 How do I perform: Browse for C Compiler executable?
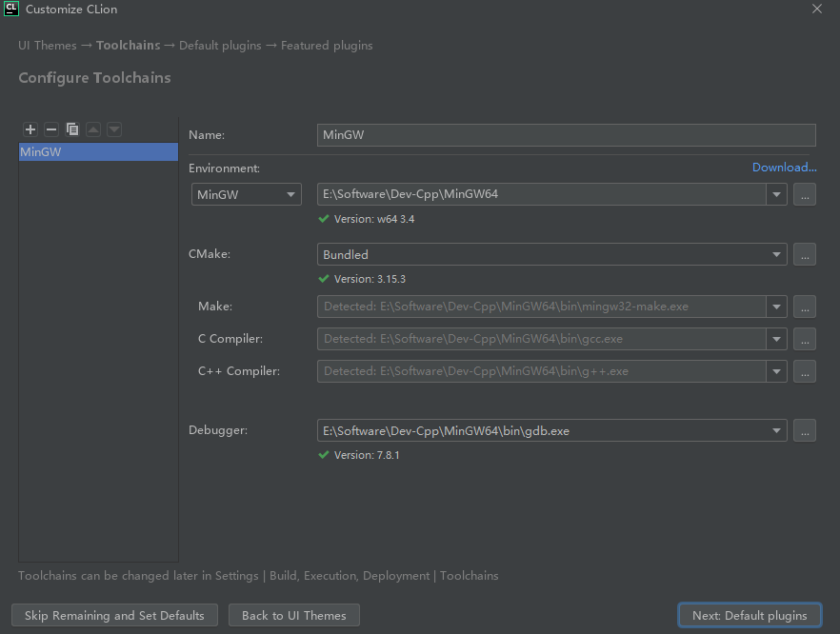pyautogui.click(x=805, y=339)
